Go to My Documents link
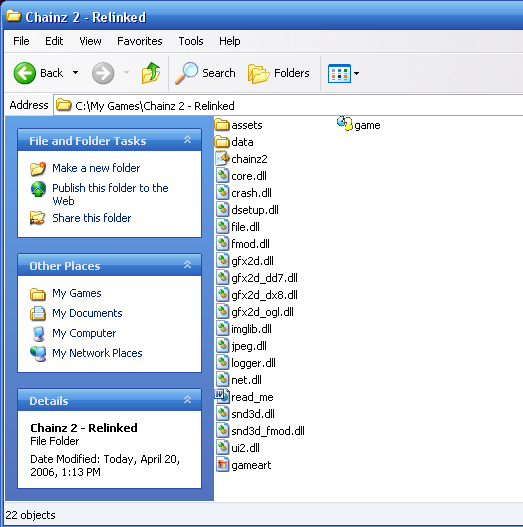This screenshot has height=527, width=523. 87,313
